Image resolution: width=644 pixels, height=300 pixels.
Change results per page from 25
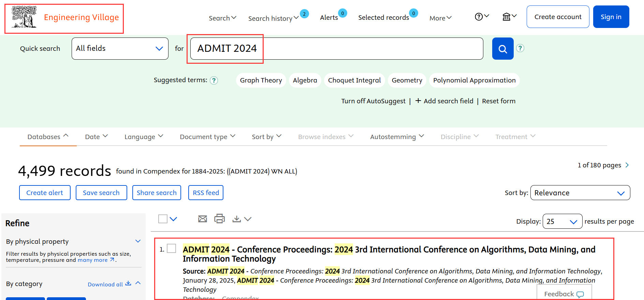coord(562,222)
